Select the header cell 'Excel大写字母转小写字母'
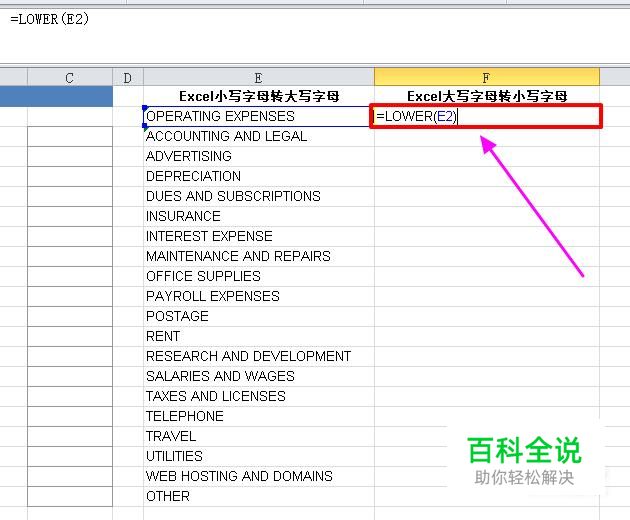Image resolution: width=630 pixels, height=520 pixels. click(x=487, y=96)
